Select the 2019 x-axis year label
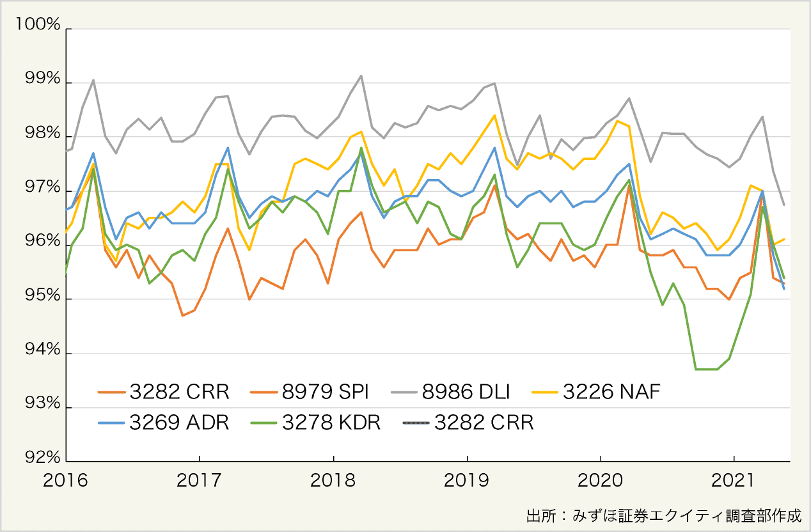 coord(466,481)
